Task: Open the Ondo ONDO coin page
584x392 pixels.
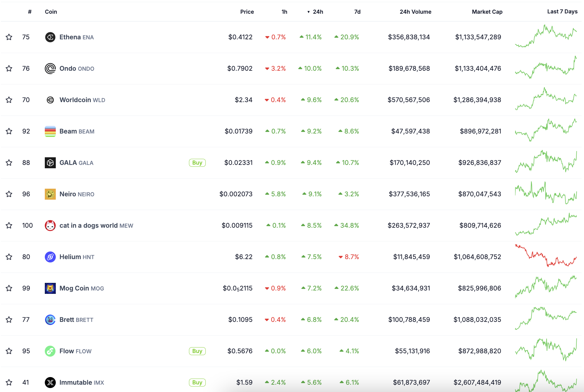Action: coord(77,69)
